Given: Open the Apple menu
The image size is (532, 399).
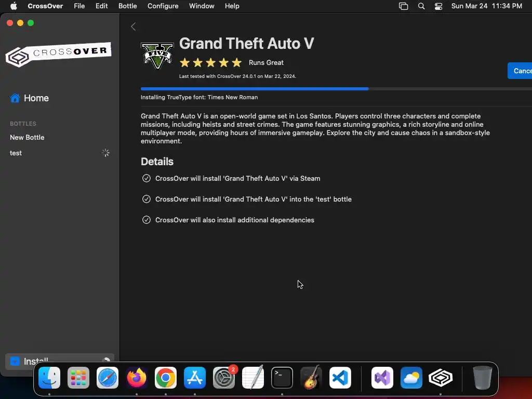Looking at the screenshot, I should coord(14,6).
